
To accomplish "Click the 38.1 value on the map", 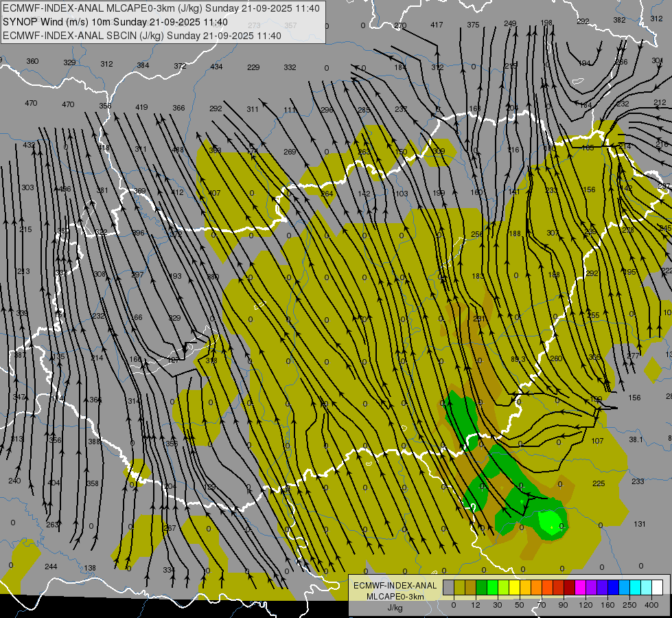I will point(636,439).
